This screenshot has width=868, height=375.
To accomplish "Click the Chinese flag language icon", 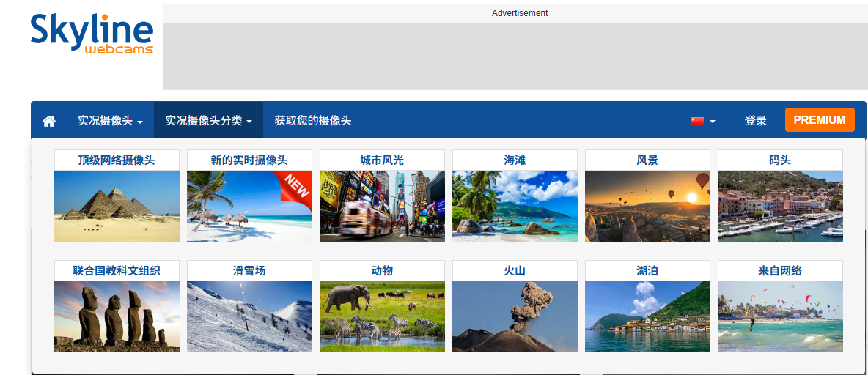I will click(x=696, y=121).
